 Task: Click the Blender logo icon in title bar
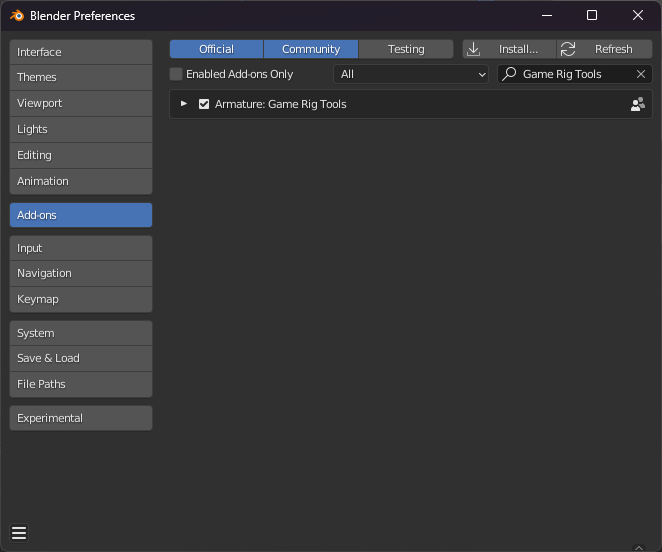17,16
